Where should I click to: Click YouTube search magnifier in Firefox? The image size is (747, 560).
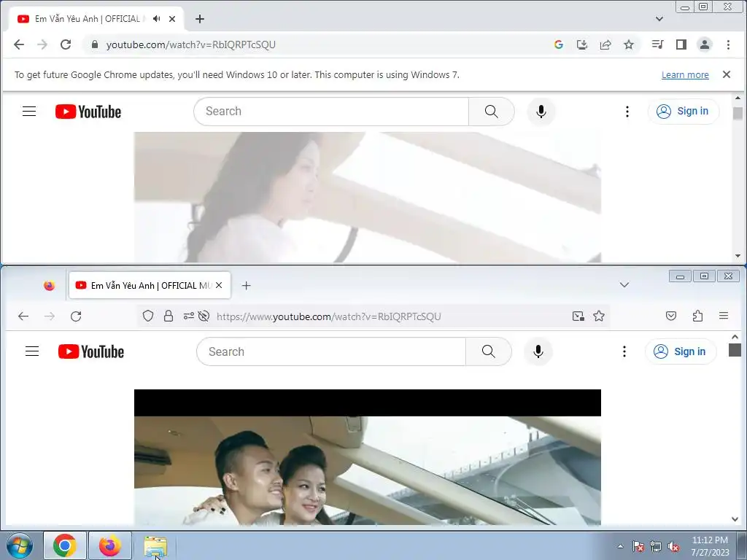pyautogui.click(x=489, y=351)
